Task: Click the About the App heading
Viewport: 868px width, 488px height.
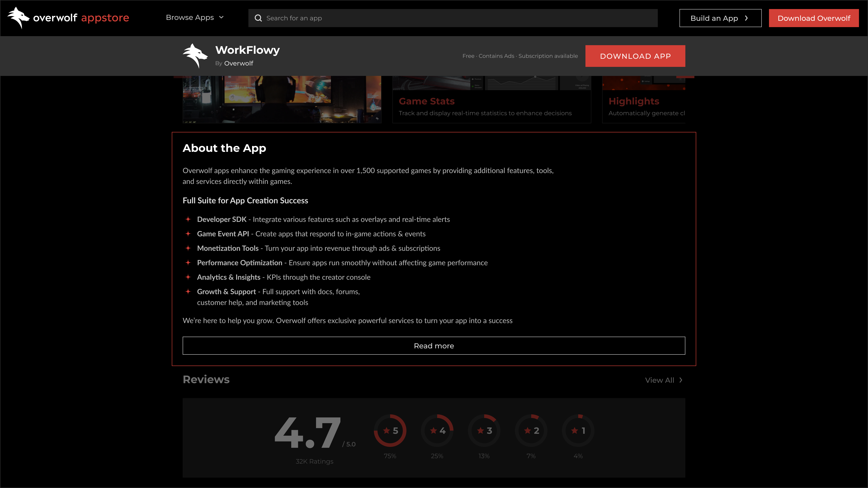Action: pyautogui.click(x=224, y=148)
